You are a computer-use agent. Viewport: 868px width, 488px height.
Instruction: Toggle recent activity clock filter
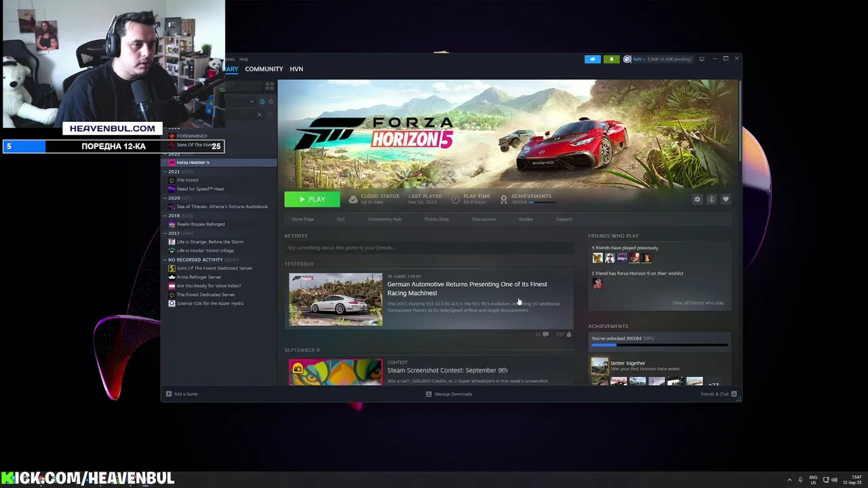pyautogui.click(x=262, y=102)
